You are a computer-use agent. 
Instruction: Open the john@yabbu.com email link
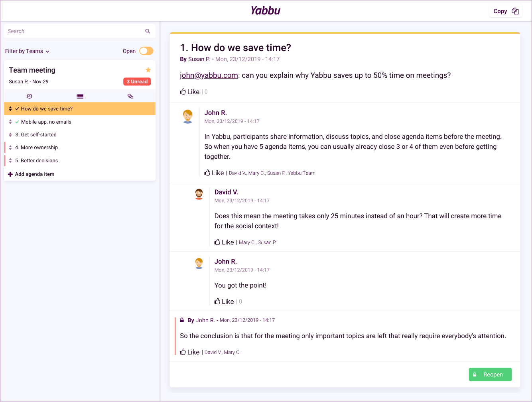coord(209,75)
